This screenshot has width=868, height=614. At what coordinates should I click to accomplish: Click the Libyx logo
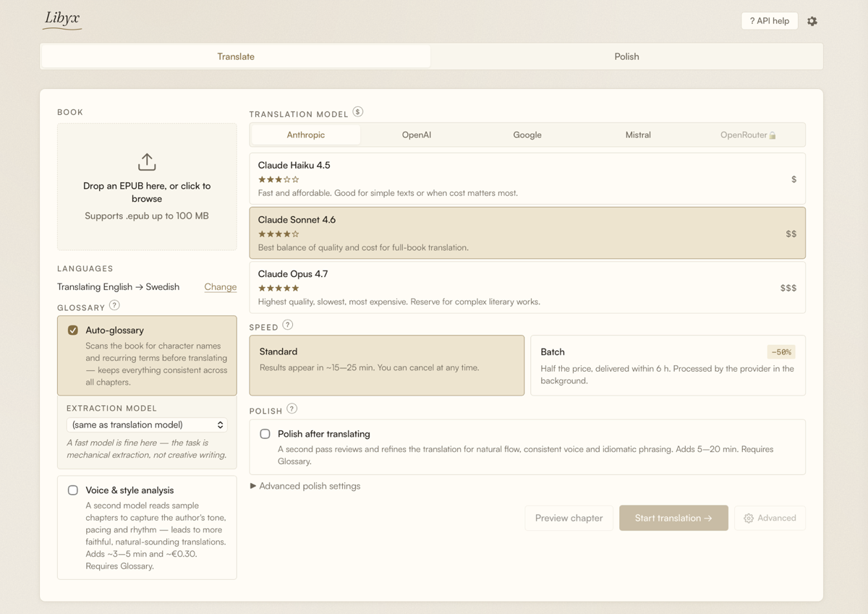(x=62, y=20)
